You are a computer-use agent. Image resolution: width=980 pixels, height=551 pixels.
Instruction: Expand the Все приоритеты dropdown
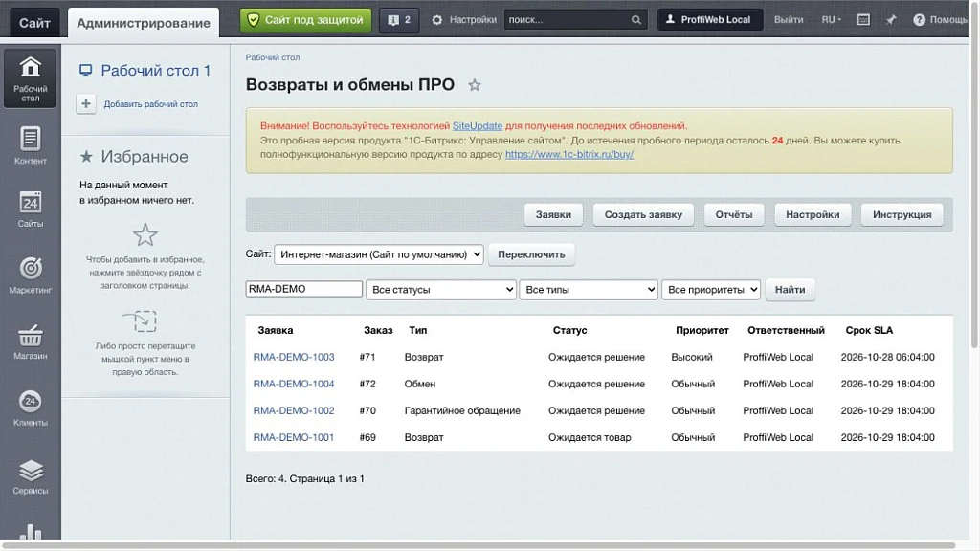tap(711, 289)
